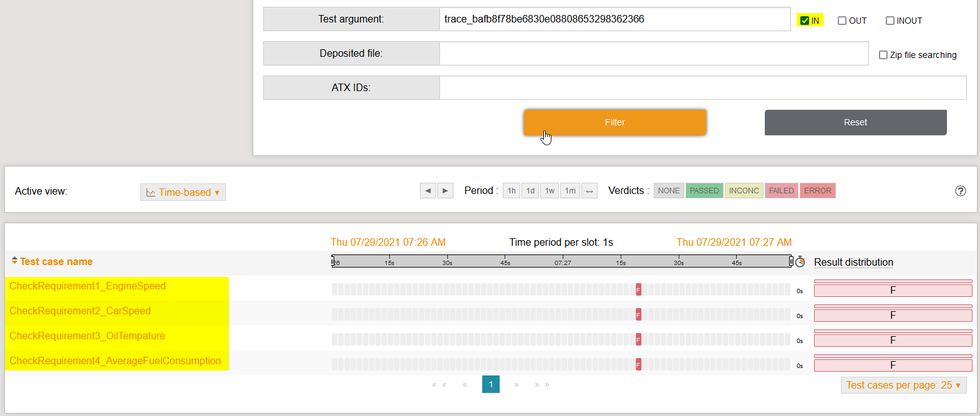Go to previous page single arrow
The width and height of the screenshot is (980, 416).
(x=465, y=385)
